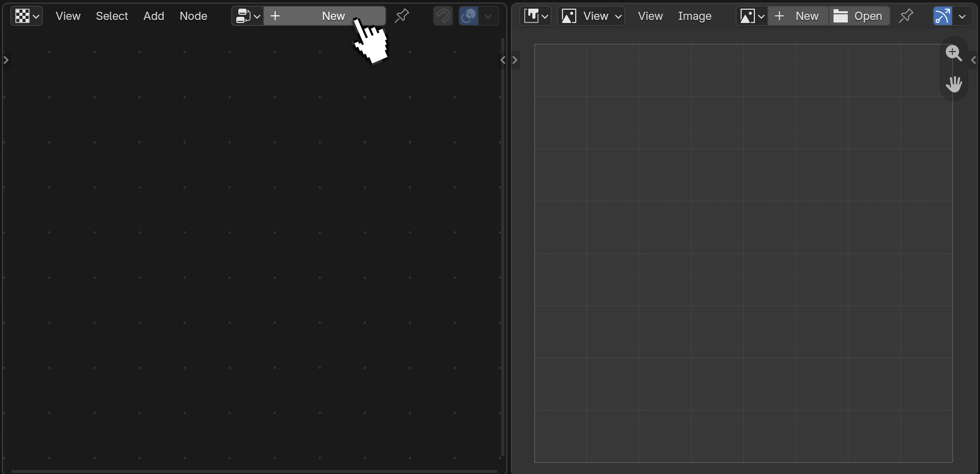Expand the image editor gizmo options dropdown
Screen dimensions: 980x474
click(x=962, y=16)
